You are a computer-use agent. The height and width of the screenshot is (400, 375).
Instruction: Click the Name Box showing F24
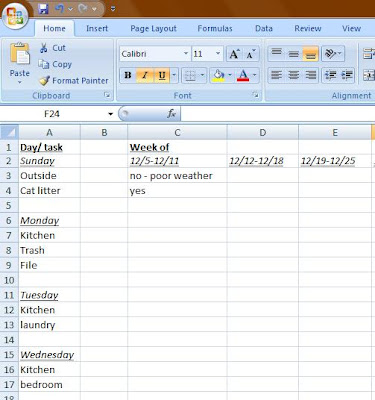[53, 114]
